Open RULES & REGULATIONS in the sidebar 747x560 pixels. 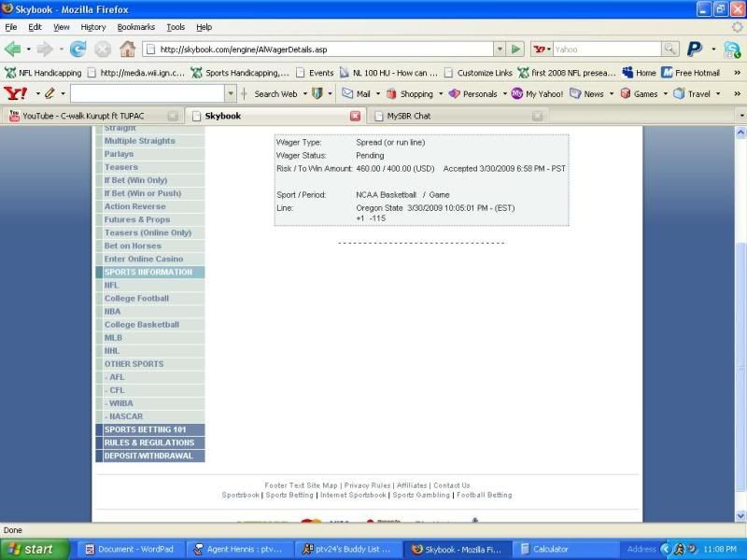149,442
